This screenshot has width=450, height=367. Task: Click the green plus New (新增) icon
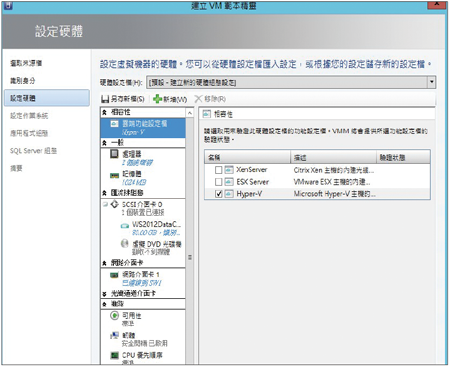coord(157,99)
